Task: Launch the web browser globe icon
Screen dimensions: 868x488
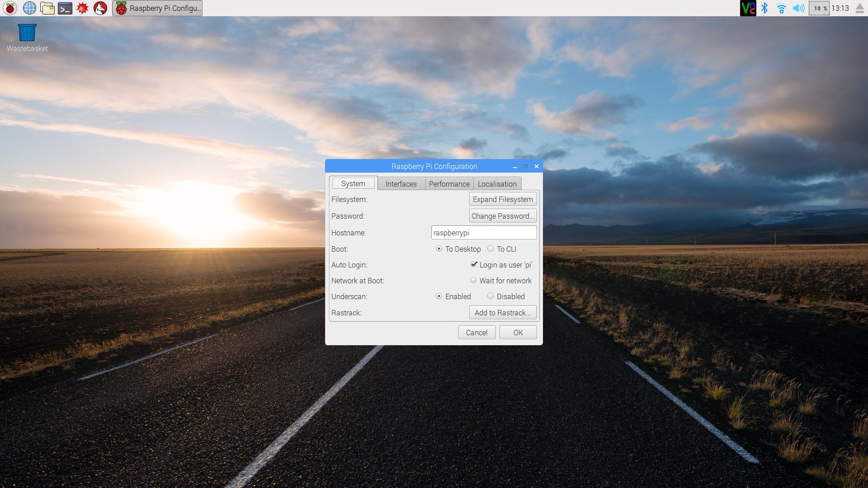Action: click(x=29, y=8)
